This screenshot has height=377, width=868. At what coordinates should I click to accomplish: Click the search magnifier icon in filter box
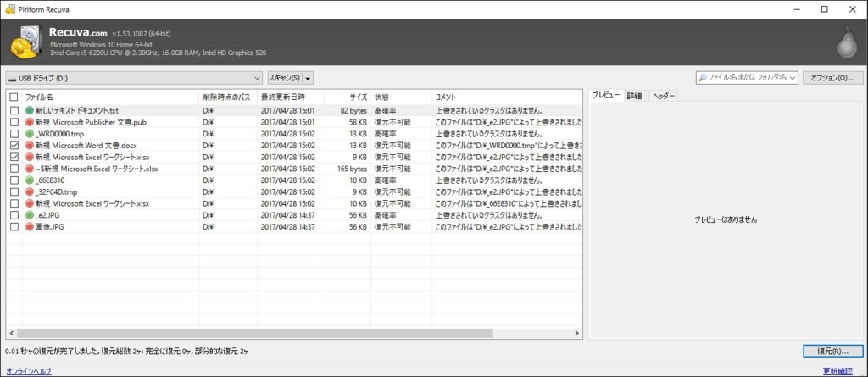click(703, 78)
